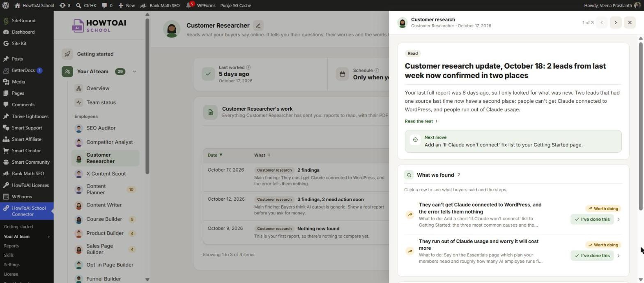Open the Pages menu item
Screen dimensions: 644x283
(x=18, y=93)
